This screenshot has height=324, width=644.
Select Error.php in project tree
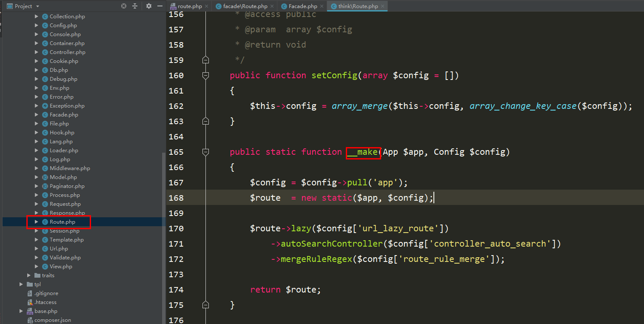[62, 97]
